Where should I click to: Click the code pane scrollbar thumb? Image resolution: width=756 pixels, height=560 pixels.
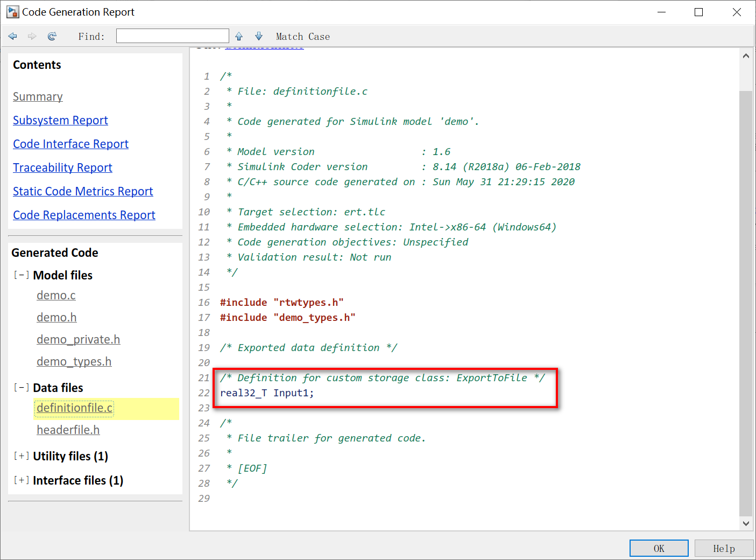[746, 303]
